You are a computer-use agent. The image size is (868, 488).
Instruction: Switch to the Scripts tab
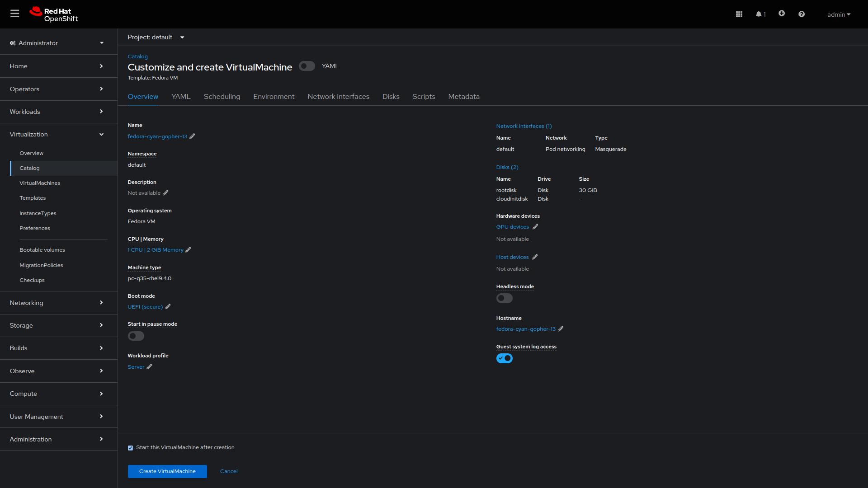(x=424, y=97)
